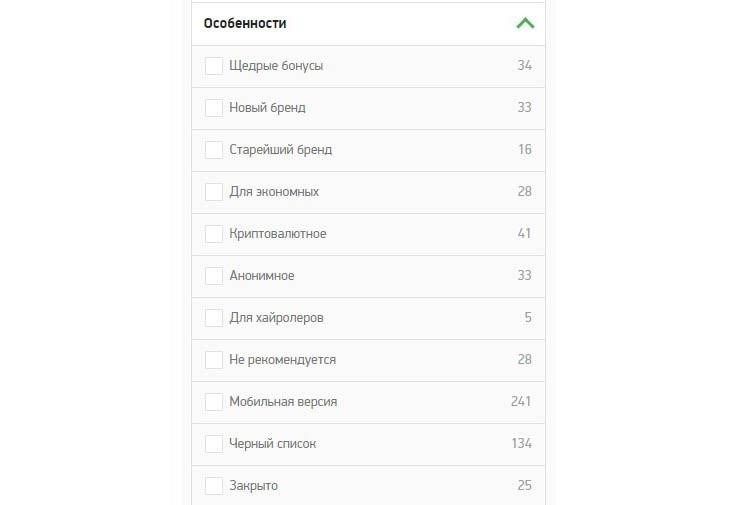Click the Мобильная версия label

(283, 402)
